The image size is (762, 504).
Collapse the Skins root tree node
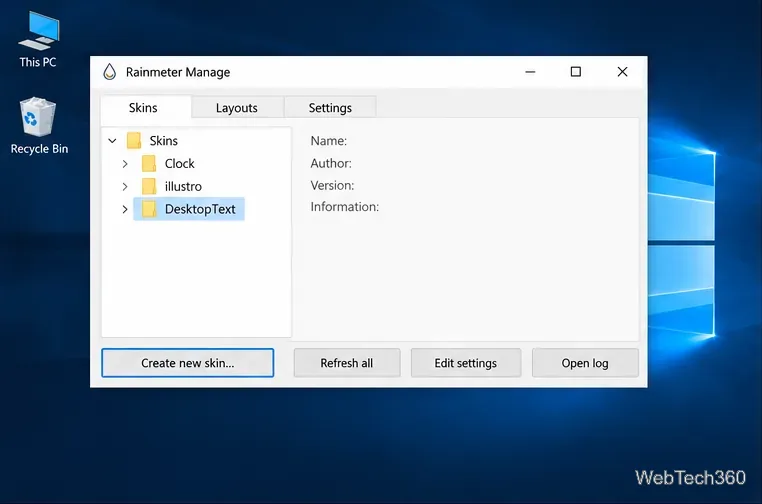point(112,141)
